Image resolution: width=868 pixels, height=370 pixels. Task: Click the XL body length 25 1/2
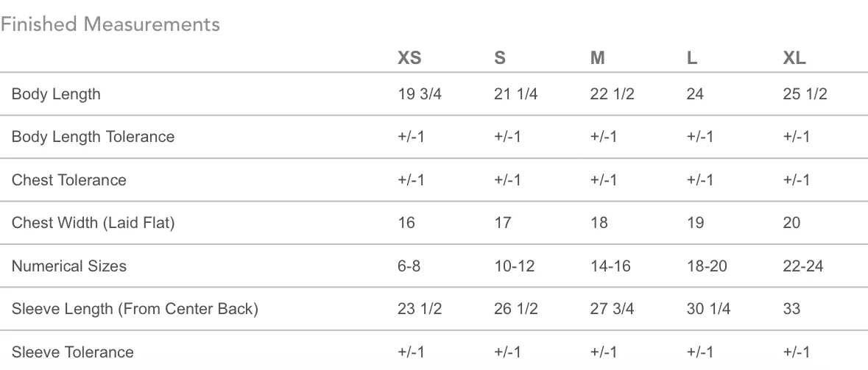805,94
